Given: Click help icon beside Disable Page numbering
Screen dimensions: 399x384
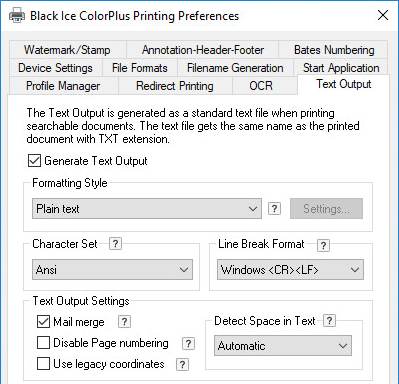Looking at the screenshot, I should [188, 343].
